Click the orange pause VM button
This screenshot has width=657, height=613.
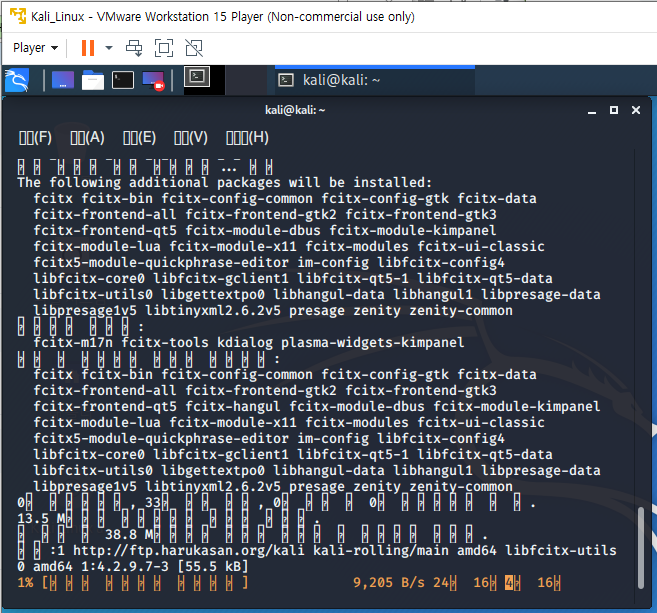click(x=88, y=48)
